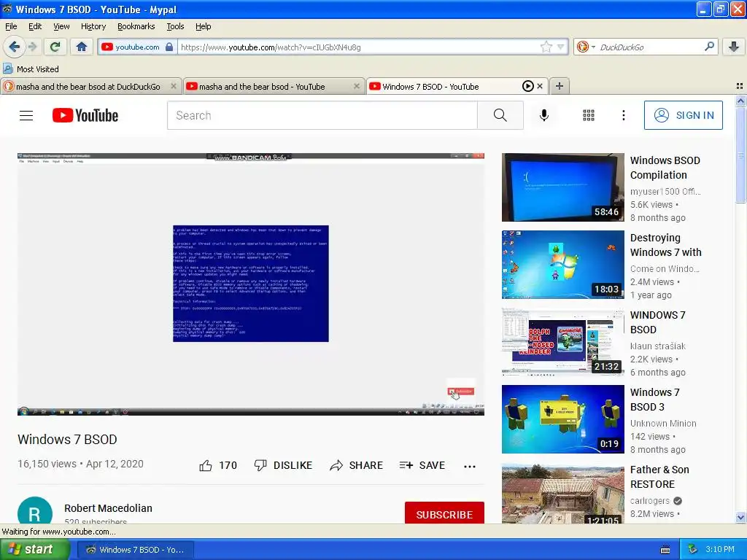The height and width of the screenshot is (560, 747).
Task: Open the list all tabs icon
Action: click(740, 86)
